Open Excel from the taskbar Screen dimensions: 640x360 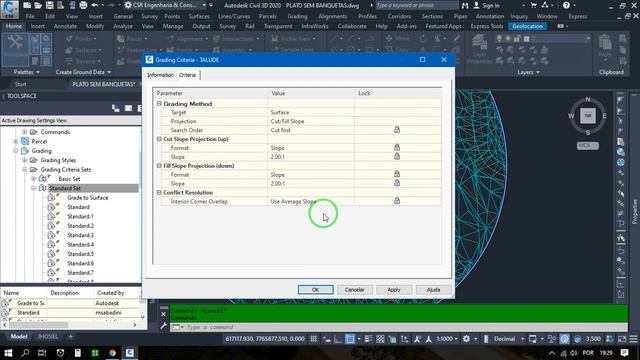(x=95, y=353)
